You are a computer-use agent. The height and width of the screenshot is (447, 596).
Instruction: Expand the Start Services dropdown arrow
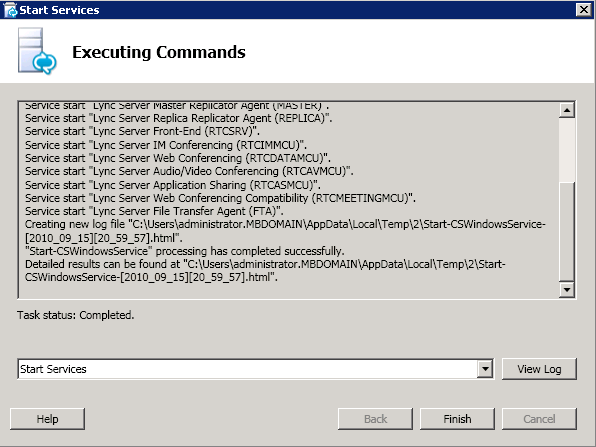[x=485, y=369]
